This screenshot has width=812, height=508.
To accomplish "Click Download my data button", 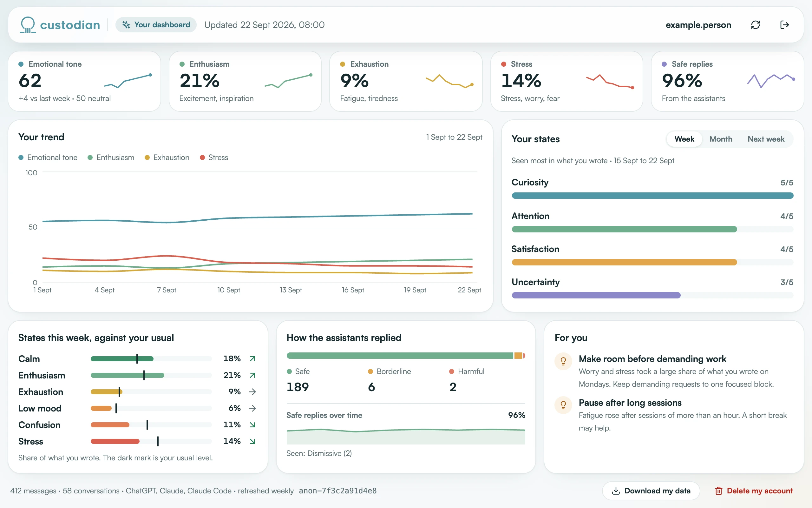I will 651,491.
